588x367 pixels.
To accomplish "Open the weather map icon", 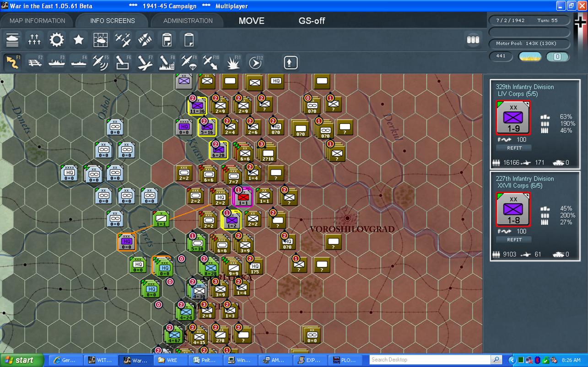I will pyautogui.click(x=101, y=40).
